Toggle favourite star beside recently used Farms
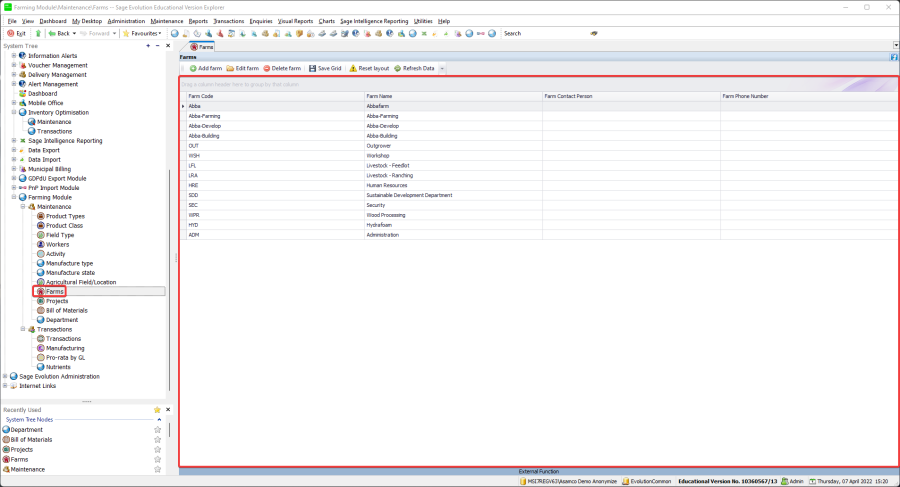 (x=157, y=459)
